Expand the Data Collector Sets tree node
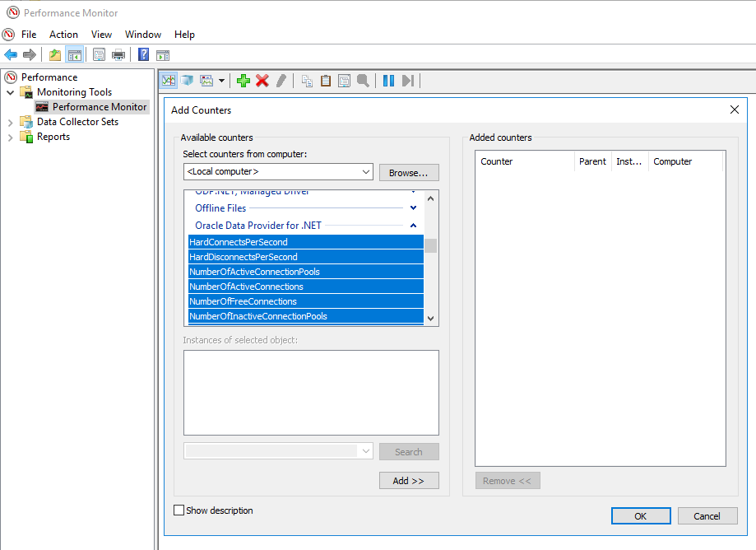The image size is (756, 550). coord(11,122)
